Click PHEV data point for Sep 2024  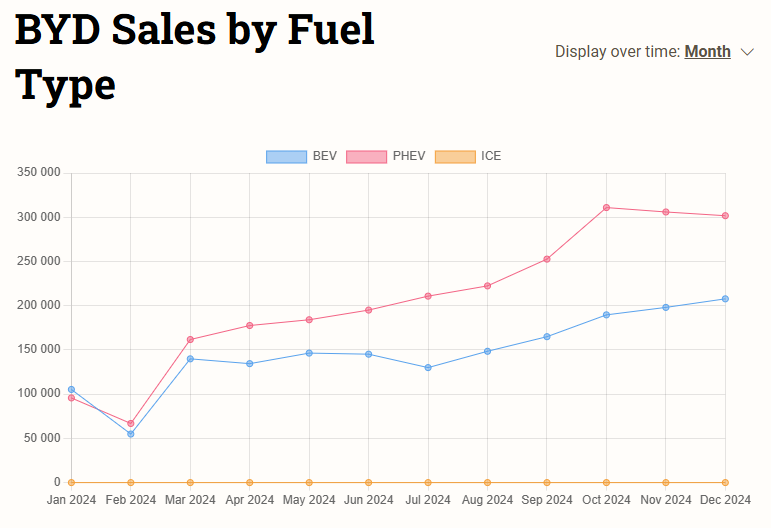pyautogui.click(x=547, y=259)
